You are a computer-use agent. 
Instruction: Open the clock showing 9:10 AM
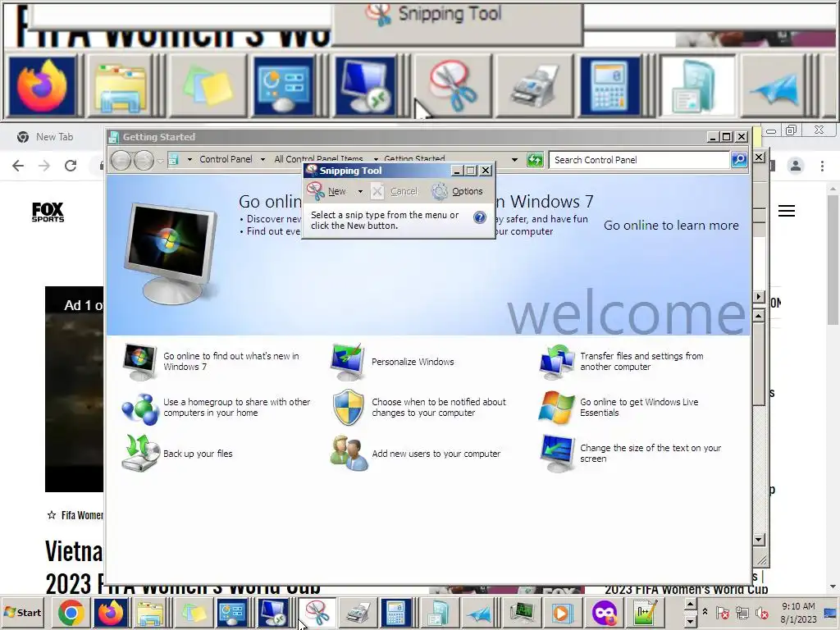(798, 613)
